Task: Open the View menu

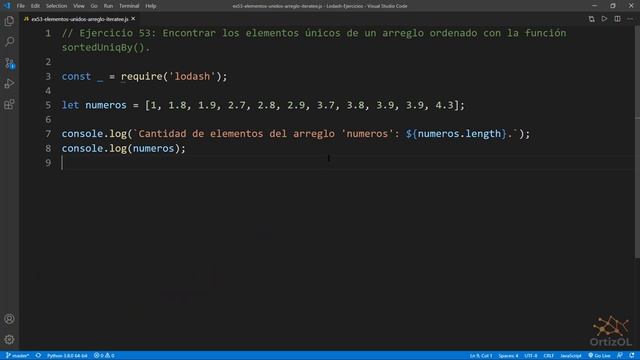Action: click(x=79, y=6)
